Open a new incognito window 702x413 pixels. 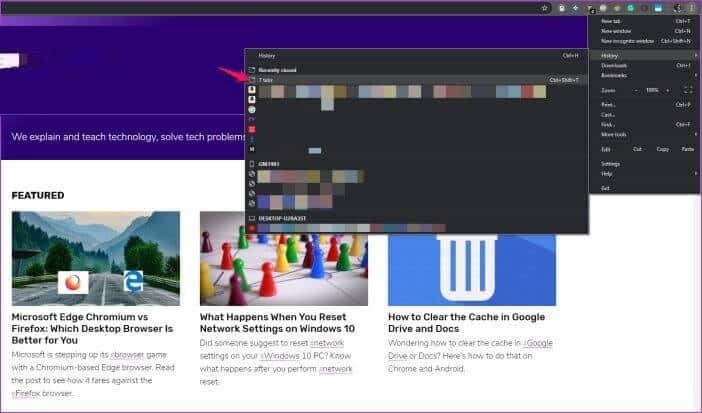pyautogui.click(x=644, y=41)
